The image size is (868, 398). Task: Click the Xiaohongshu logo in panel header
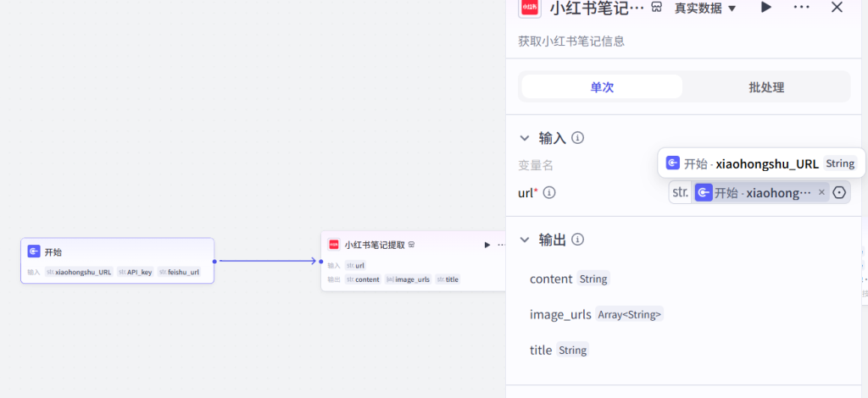tap(530, 8)
